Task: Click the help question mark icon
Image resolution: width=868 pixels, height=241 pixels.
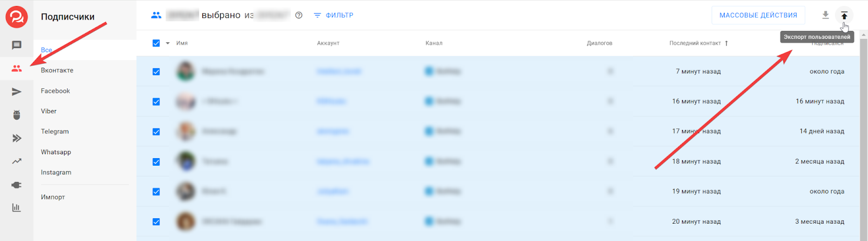Action: [x=298, y=15]
